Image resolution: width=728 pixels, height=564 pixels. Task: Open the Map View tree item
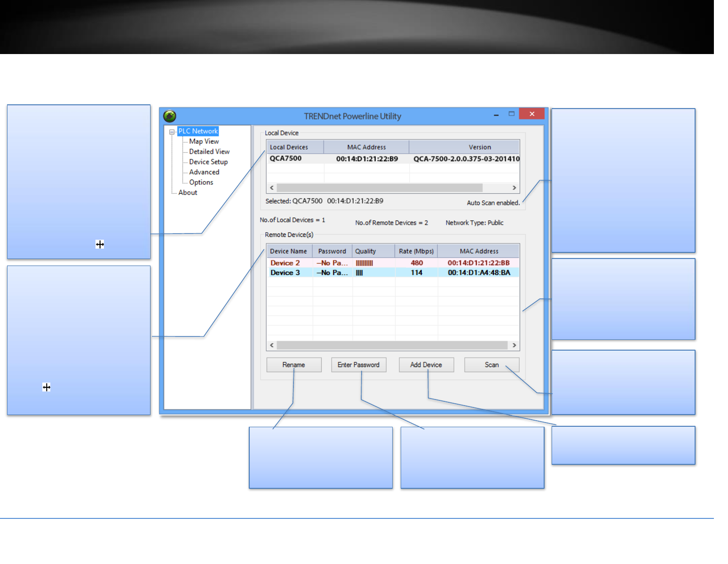tap(204, 141)
